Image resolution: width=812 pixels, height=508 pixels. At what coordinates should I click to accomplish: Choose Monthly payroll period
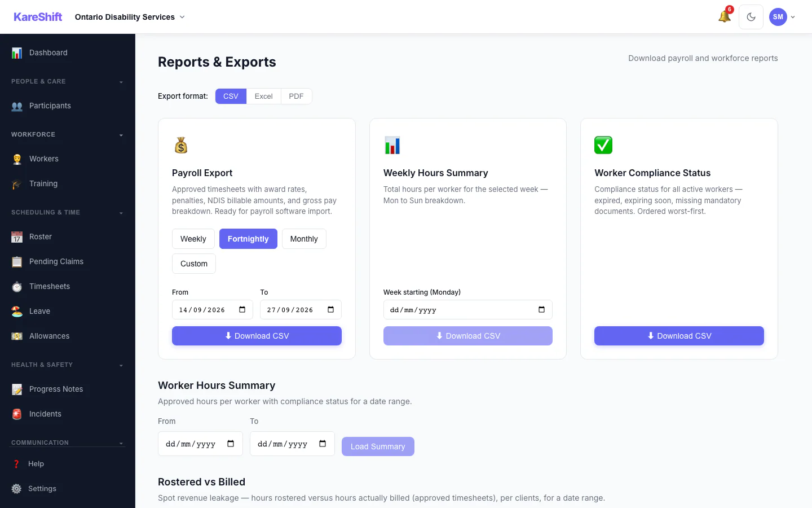click(x=304, y=239)
